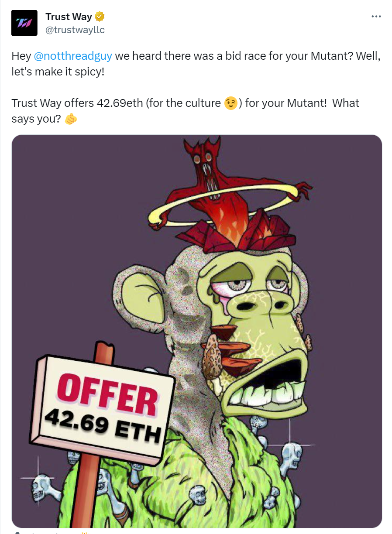Open the Mutant ape image attachment
Screen dimensions: 392x534
pos(197,332)
